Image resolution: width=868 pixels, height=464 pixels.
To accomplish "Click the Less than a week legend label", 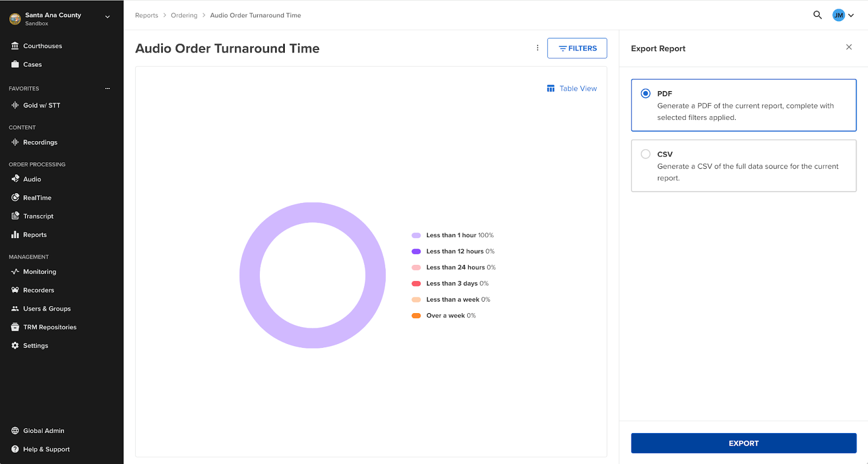I will (x=458, y=300).
